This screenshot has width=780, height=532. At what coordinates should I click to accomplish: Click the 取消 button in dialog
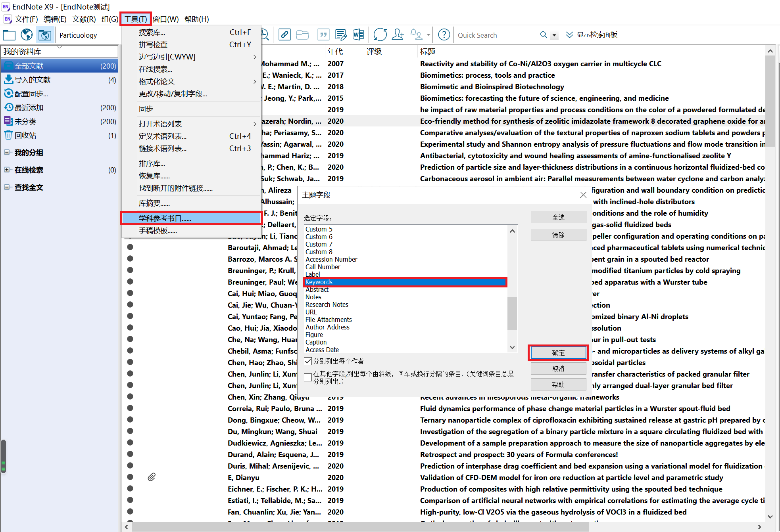[x=558, y=369]
